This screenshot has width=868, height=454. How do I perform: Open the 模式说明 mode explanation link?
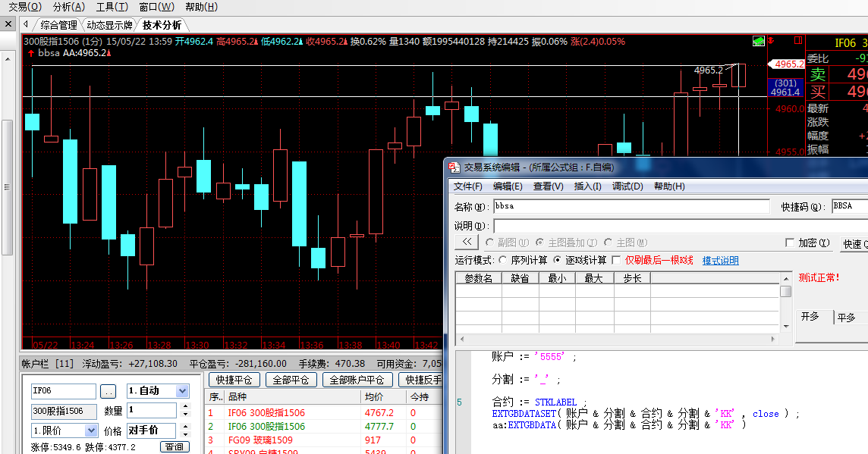(720, 260)
